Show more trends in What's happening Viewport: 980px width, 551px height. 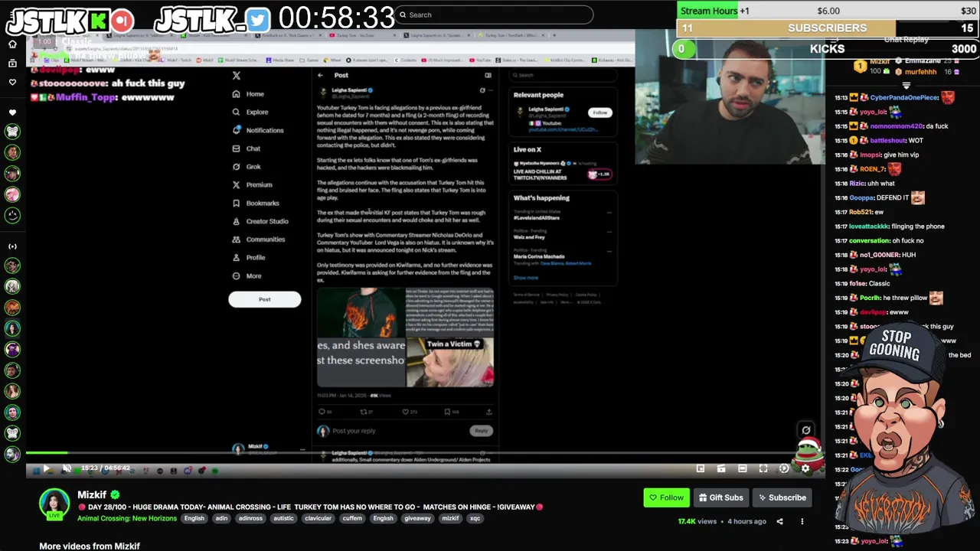coord(526,278)
